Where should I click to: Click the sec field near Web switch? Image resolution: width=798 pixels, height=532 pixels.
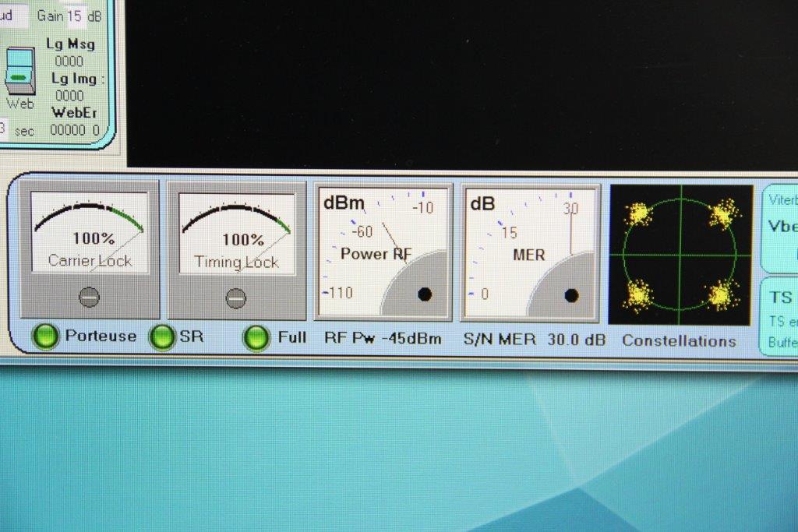pos(3,129)
